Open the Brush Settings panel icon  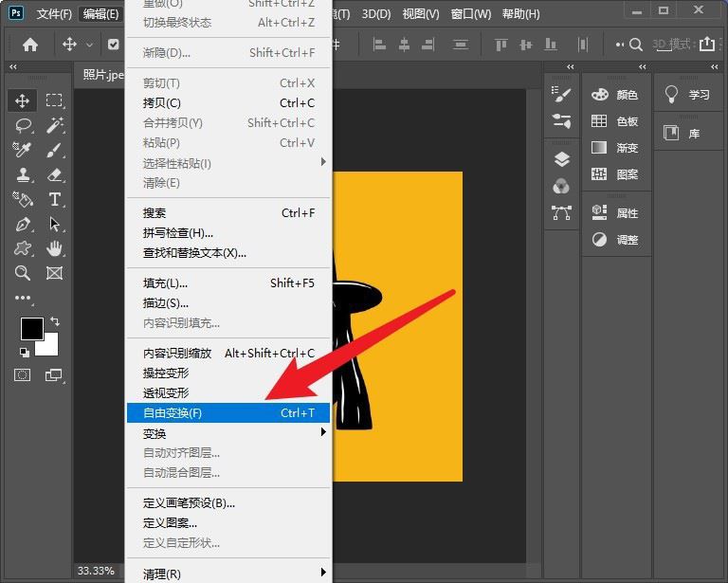562,94
